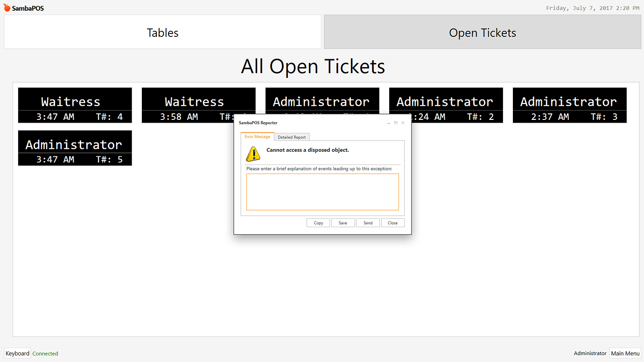
Task: Copy the error report
Action: pos(318,223)
